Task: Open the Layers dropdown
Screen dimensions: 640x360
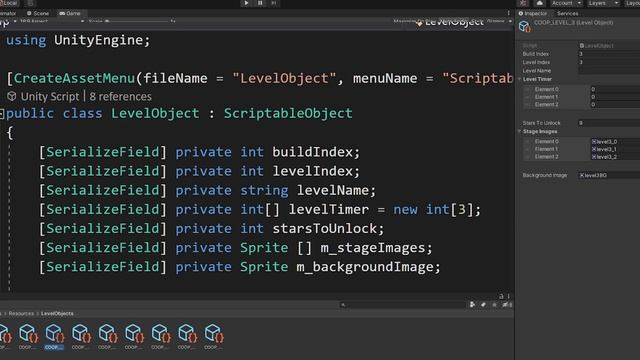Action: point(603,3)
